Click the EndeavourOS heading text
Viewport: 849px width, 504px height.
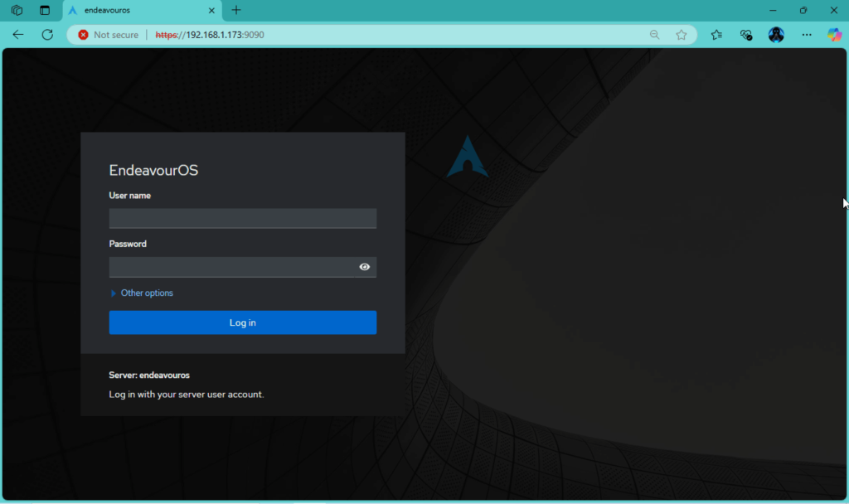coord(153,170)
